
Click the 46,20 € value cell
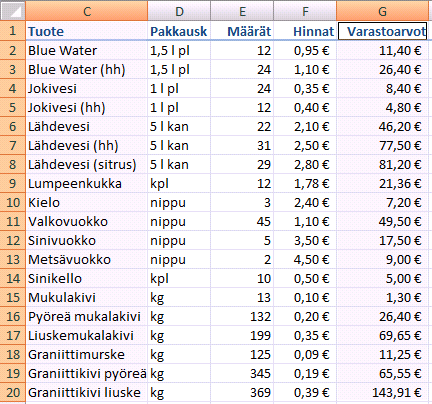pyautogui.click(x=382, y=126)
